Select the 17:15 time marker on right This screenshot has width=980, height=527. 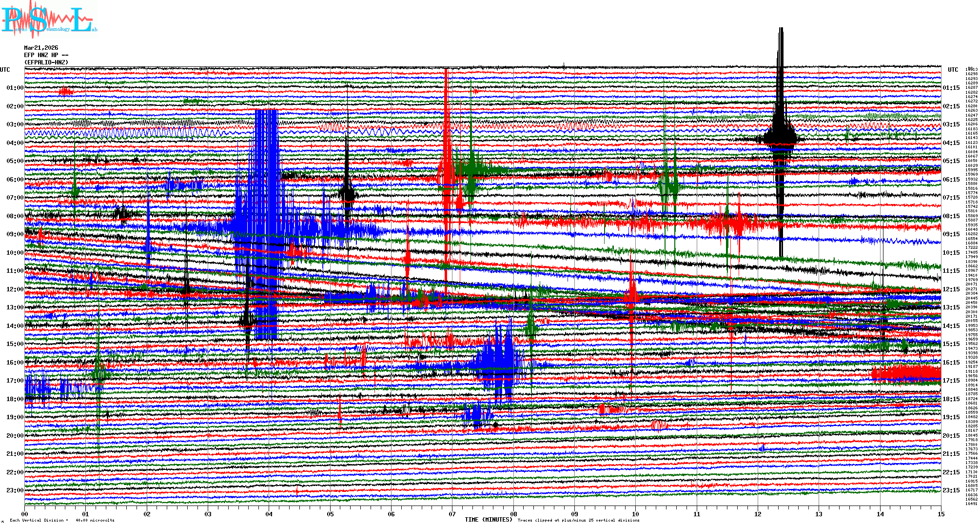click(951, 381)
